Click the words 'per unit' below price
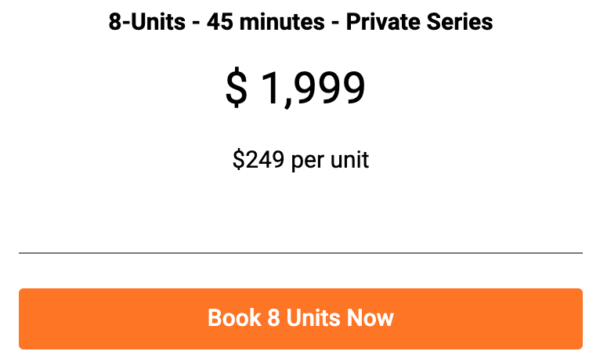The image size is (600, 362). (330, 160)
